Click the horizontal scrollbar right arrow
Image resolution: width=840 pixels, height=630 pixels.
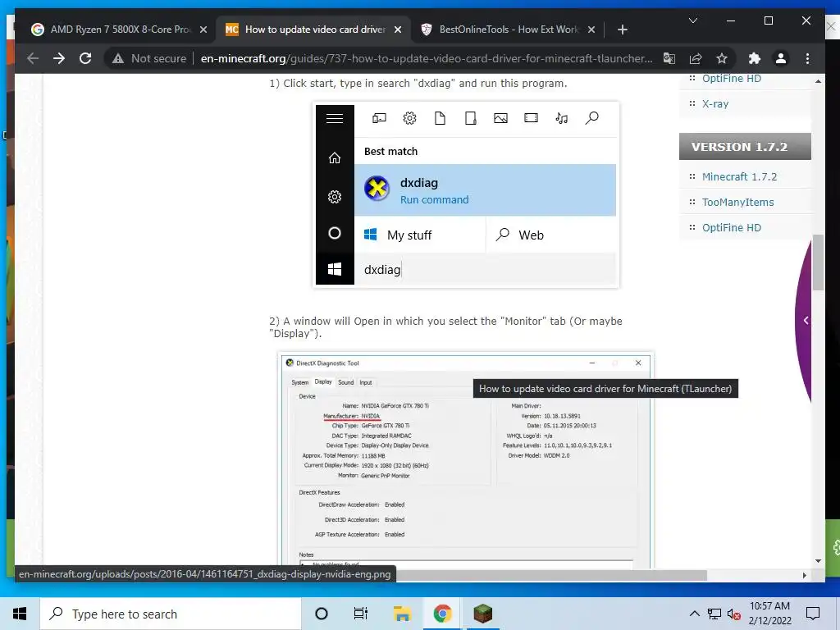click(x=804, y=575)
